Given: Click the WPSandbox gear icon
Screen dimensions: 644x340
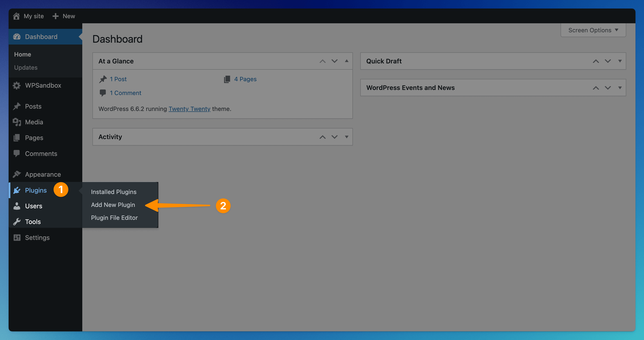Looking at the screenshot, I should [17, 86].
